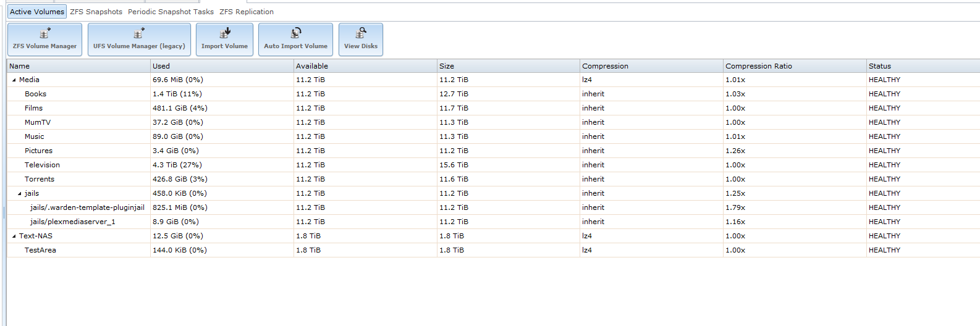Click the 12.5 GiB (0%) used value

(x=178, y=236)
